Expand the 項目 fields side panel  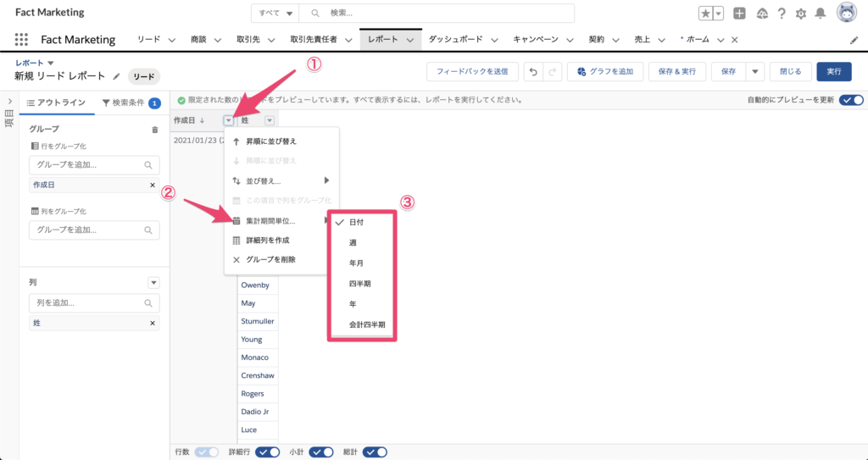[9, 102]
